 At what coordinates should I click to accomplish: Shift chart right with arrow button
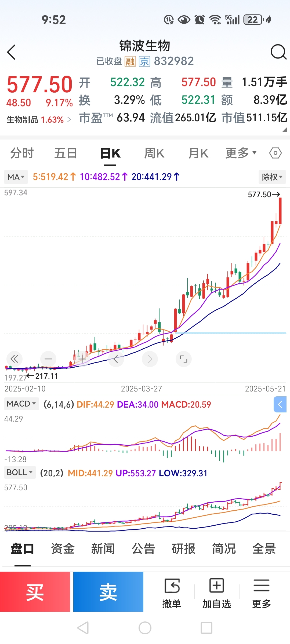point(150,359)
